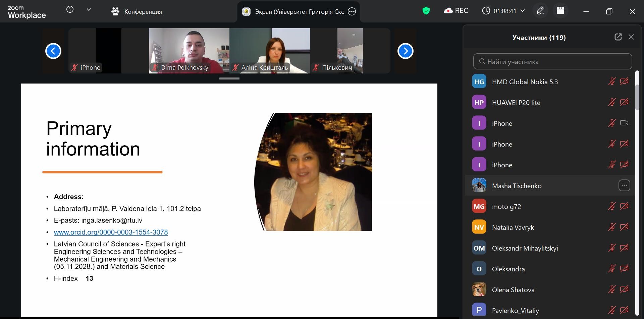Screen dimensions: 644x319
Task: Toggle camera icon for HUAWEI P20 lite
Action: tap(624, 102)
